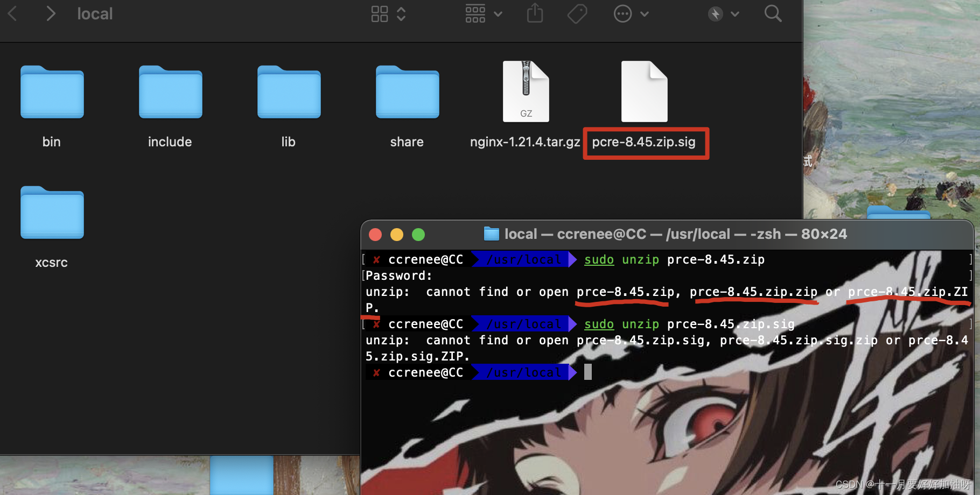Select the xcsrc folder icon
The image size is (980, 495).
coord(52,213)
